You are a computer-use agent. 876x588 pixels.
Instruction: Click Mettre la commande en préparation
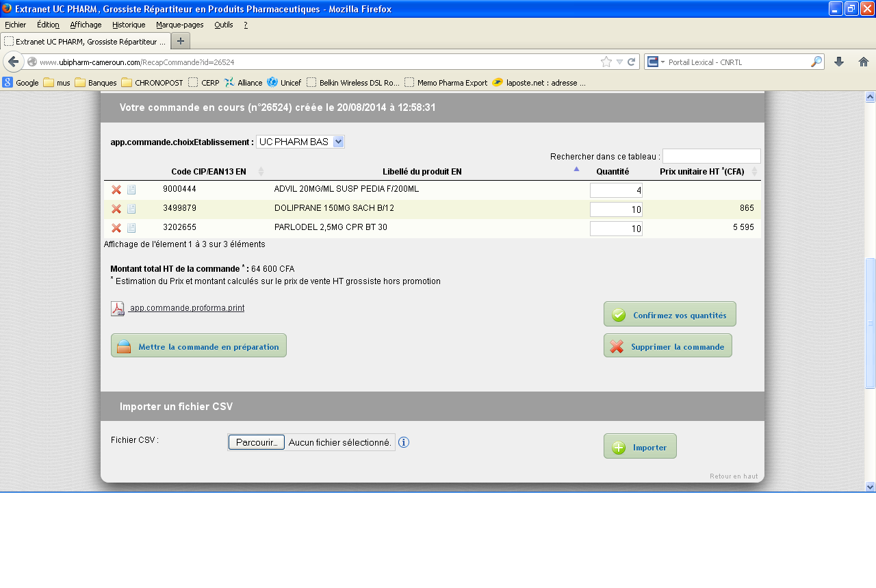198,346
